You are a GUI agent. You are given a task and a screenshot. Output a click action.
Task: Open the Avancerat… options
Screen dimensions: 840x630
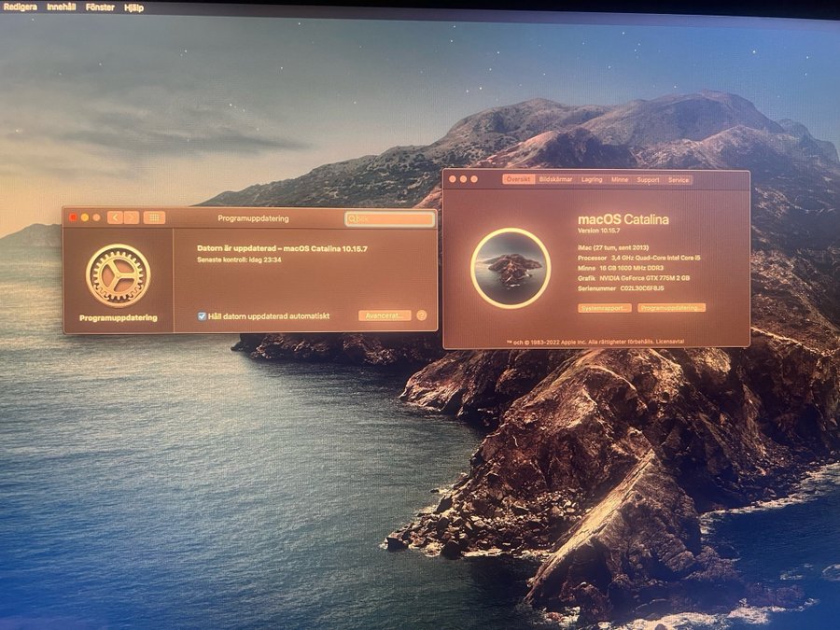tap(385, 315)
